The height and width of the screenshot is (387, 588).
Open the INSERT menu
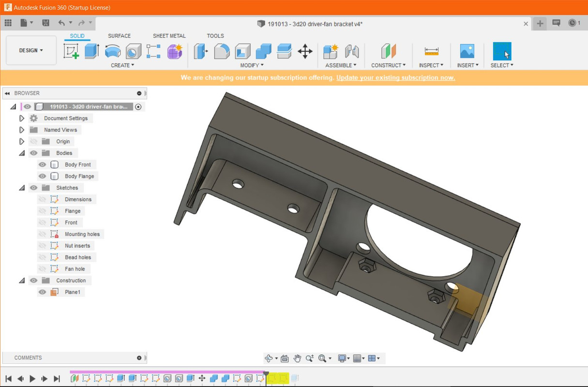467,65
